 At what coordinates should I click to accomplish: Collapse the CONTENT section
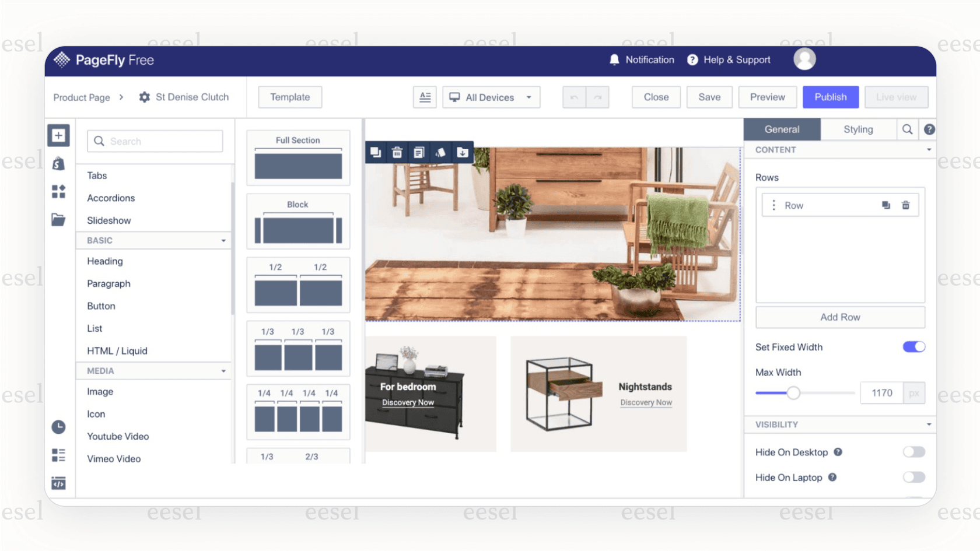[x=928, y=150]
